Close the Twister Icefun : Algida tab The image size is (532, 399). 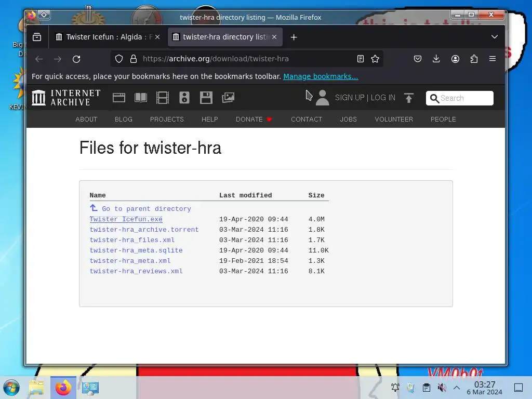[x=157, y=37]
